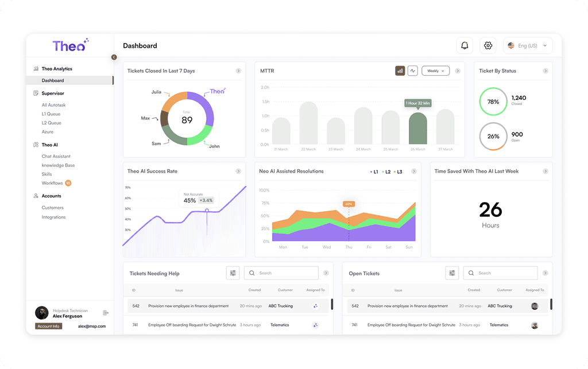Open Workflows in the sidebar
The width and height of the screenshot is (588, 369).
pos(52,183)
